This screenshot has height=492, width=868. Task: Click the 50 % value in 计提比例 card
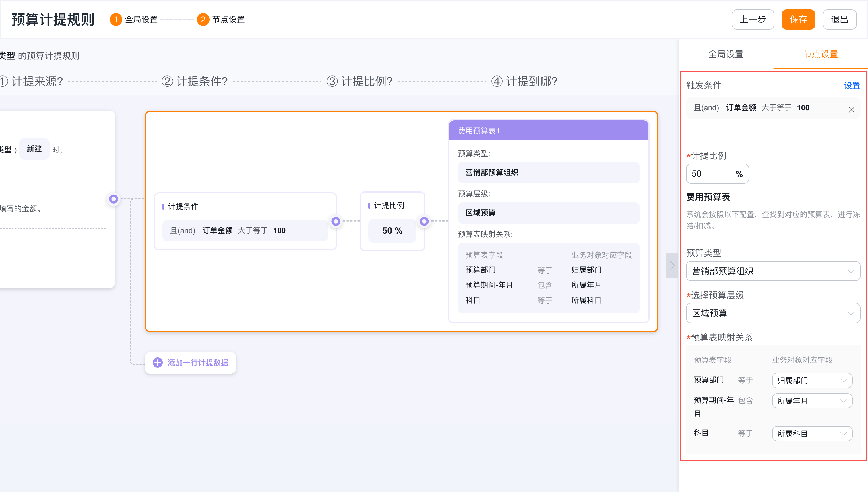point(392,230)
